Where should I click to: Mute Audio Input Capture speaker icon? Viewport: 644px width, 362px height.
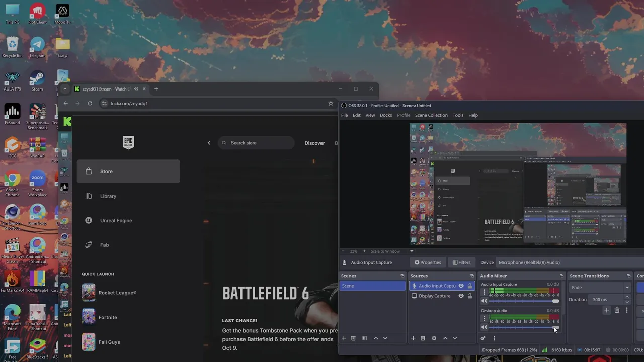(485, 301)
